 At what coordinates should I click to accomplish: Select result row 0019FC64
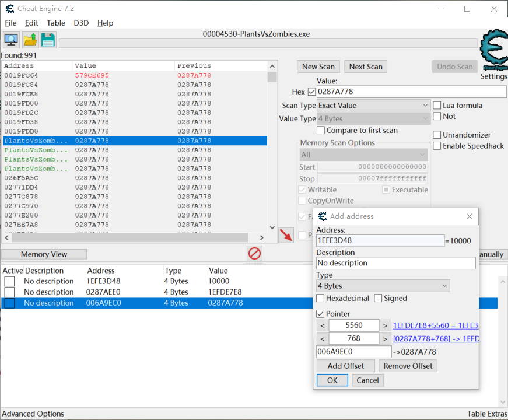coord(135,75)
